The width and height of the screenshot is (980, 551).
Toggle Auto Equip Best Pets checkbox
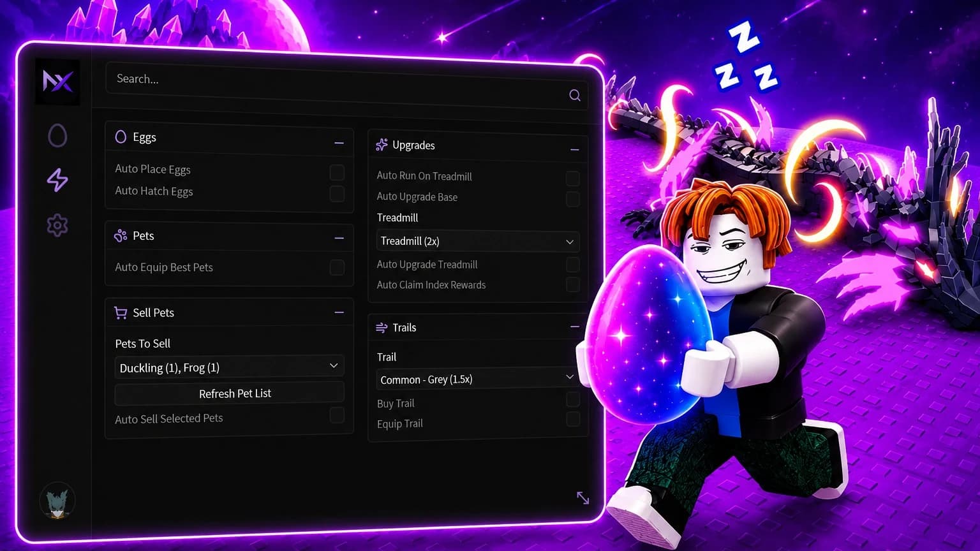[x=337, y=267]
